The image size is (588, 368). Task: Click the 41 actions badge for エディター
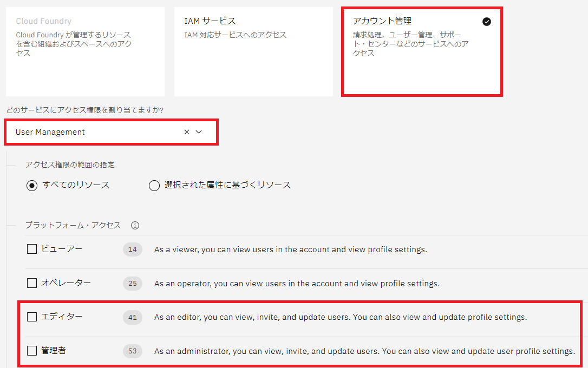[132, 318]
